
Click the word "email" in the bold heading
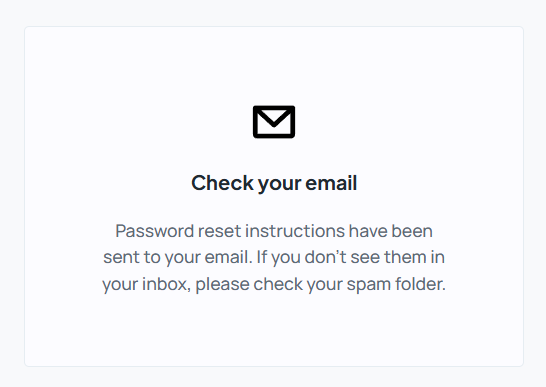tap(331, 183)
